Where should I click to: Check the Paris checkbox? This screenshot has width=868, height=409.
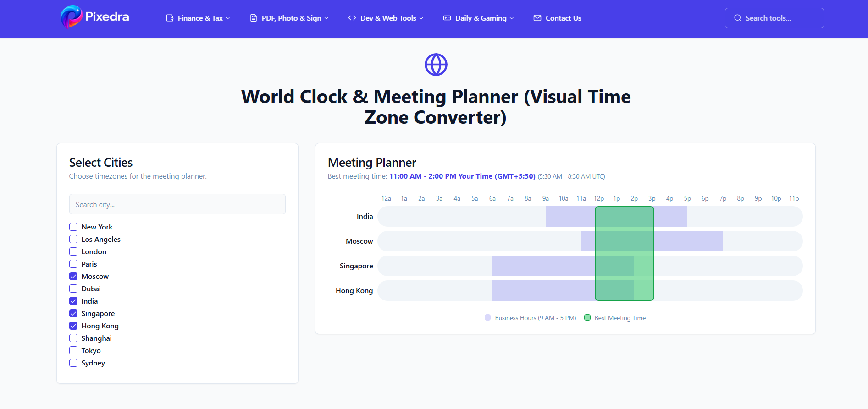click(73, 264)
